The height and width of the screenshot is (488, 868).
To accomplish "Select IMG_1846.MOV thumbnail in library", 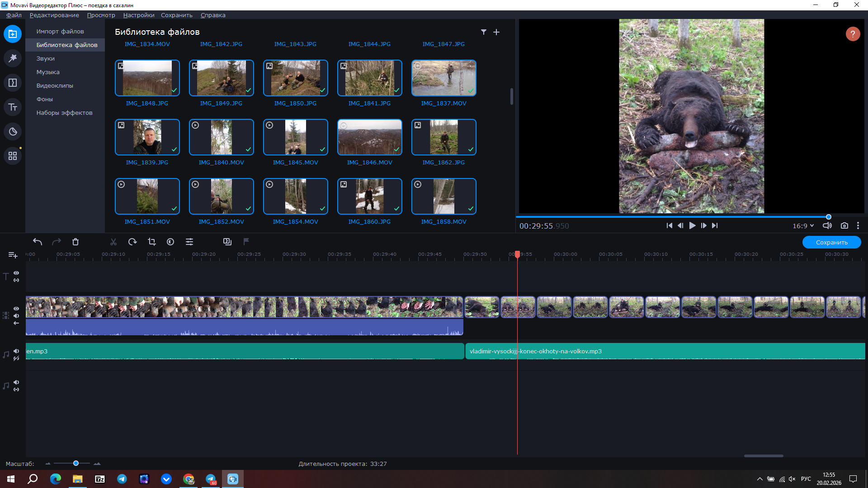I will 369,137.
